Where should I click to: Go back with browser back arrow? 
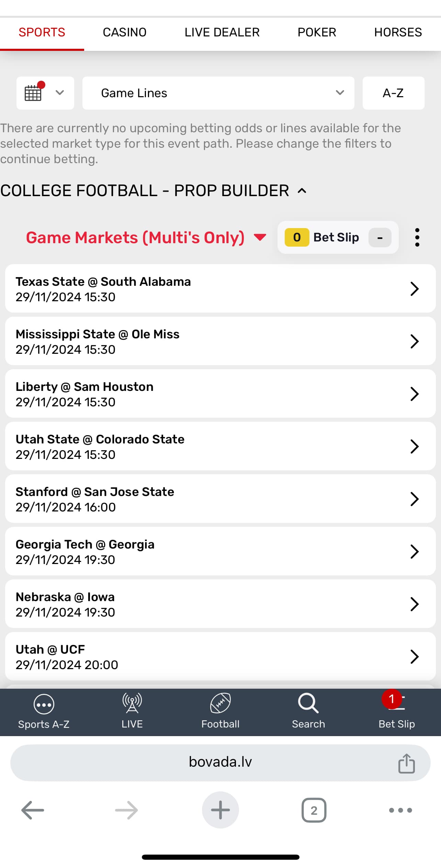[33, 810]
